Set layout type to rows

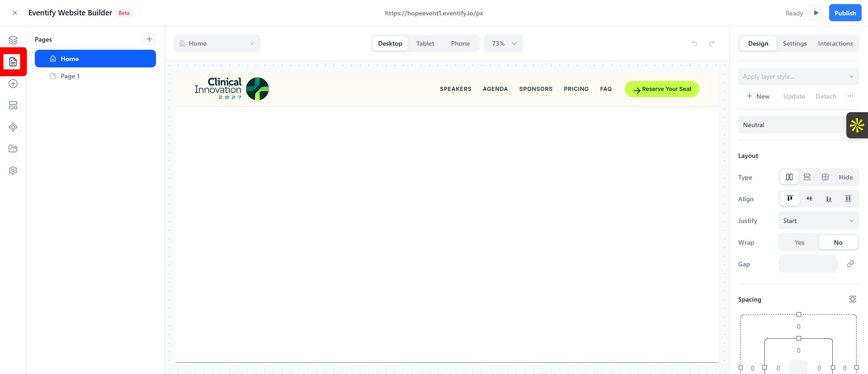click(807, 177)
